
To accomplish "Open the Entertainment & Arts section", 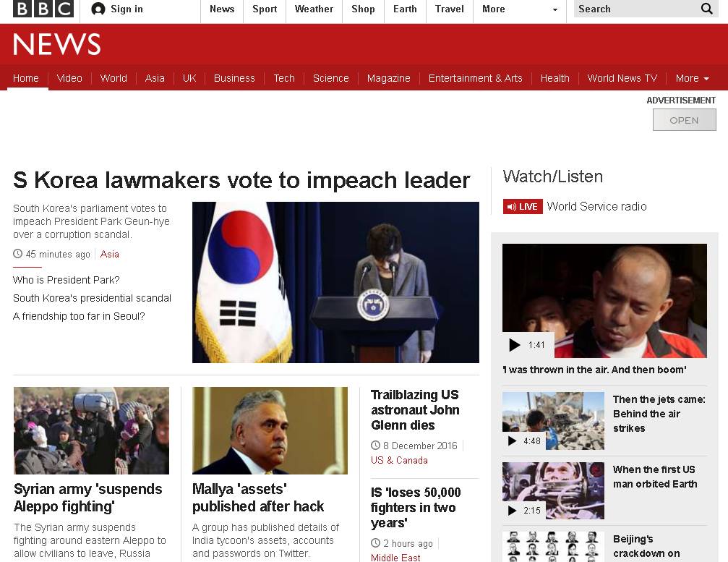I will [475, 78].
